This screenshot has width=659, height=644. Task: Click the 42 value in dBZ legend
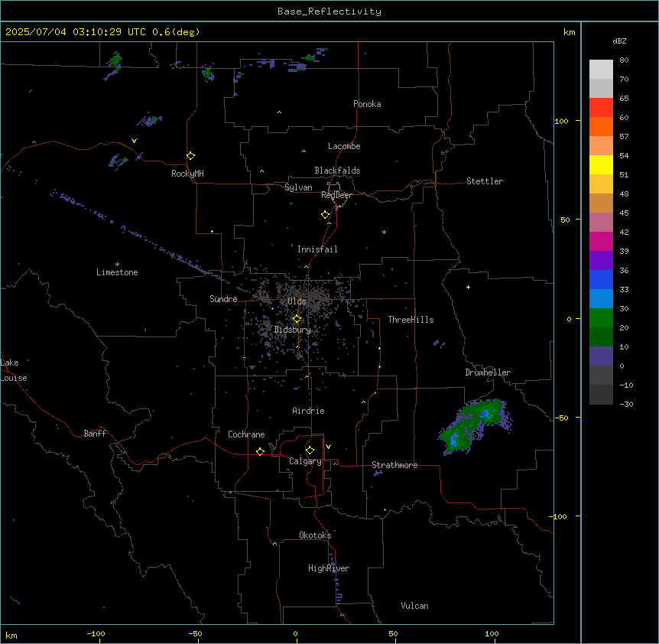point(624,232)
